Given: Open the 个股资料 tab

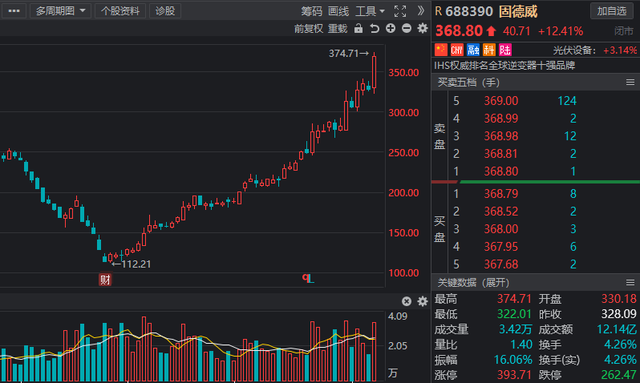Looking at the screenshot, I should (120, 11).
